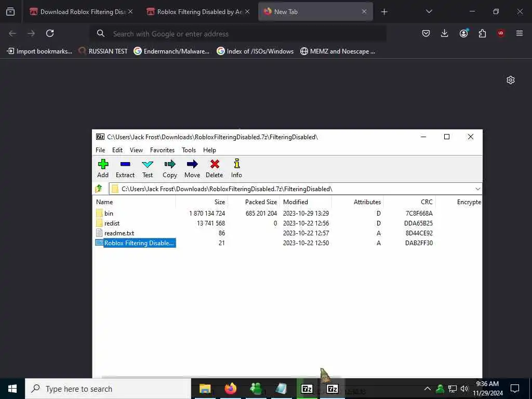The image size is (532, 399).
Task: Open the Favorites menu
Action: (162, 150)
